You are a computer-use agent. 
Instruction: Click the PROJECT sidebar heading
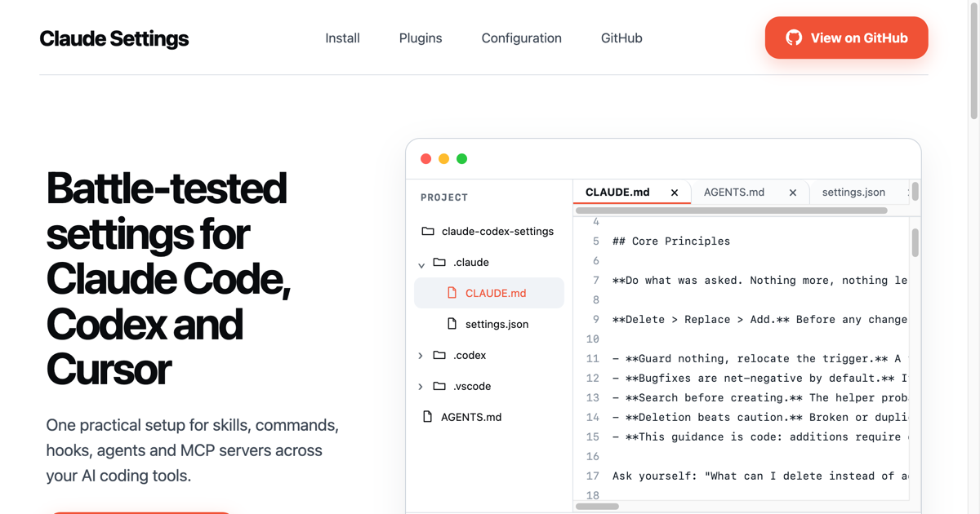coord(444,197)
